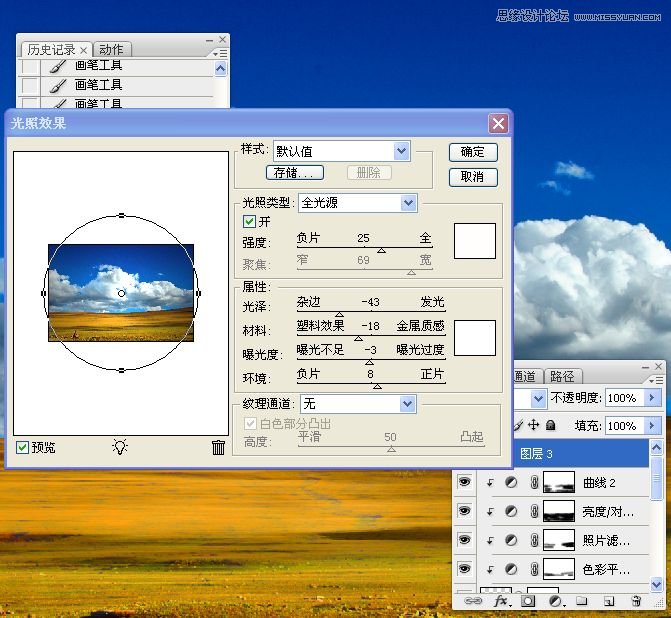671x618 pixels.
Task: Click the light bulb new-light icon
Action: [120, 447]
